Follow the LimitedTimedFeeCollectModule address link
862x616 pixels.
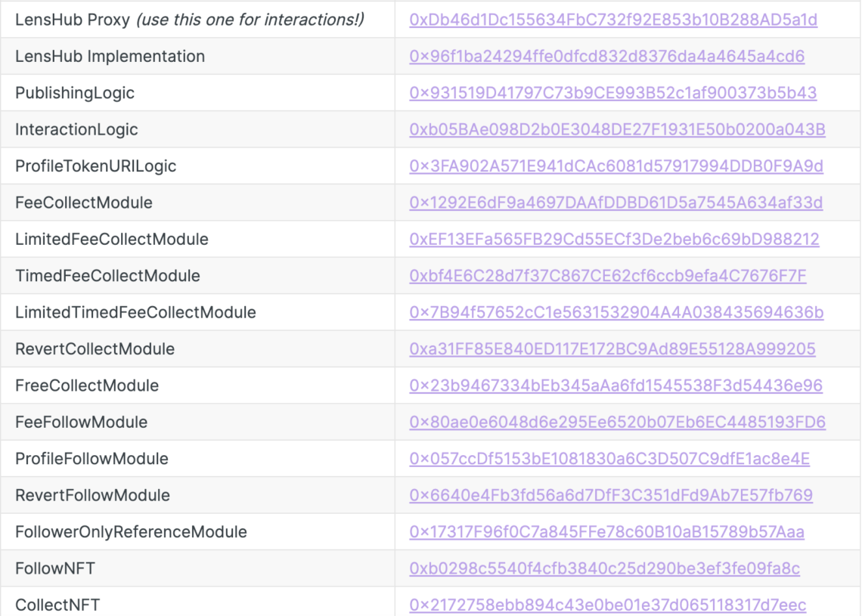(616, 312)
